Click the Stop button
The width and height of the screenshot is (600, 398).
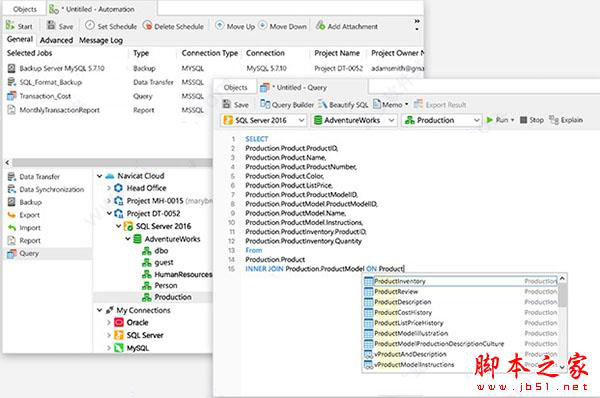click(x=532, y=120)
